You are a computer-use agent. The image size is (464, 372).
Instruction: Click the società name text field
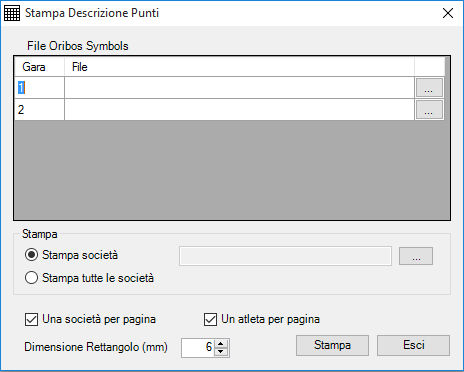point(285,256)
